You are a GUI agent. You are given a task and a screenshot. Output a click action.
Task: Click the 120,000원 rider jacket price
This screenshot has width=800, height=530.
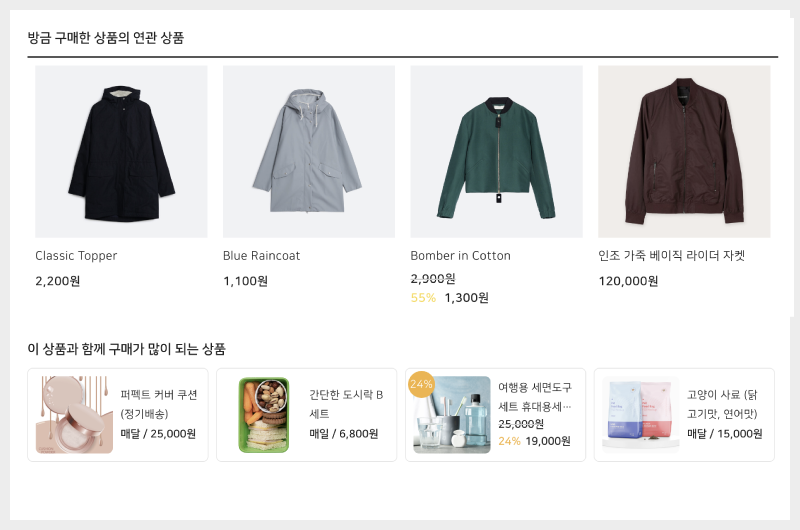pos(628,281)
